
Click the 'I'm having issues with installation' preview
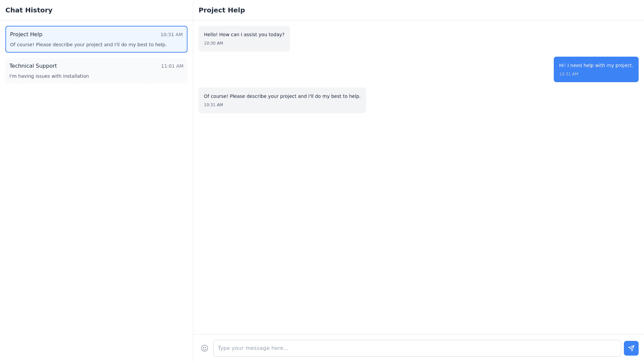pyautogui.click(x=49, y=76)
